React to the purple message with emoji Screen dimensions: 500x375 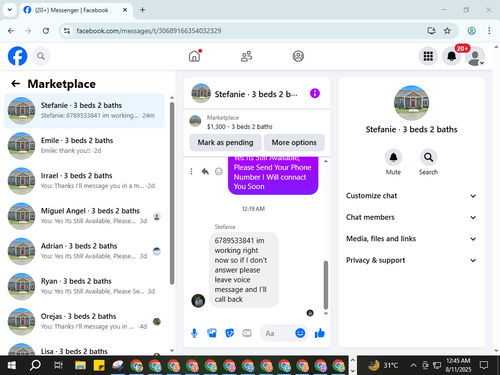219,171
